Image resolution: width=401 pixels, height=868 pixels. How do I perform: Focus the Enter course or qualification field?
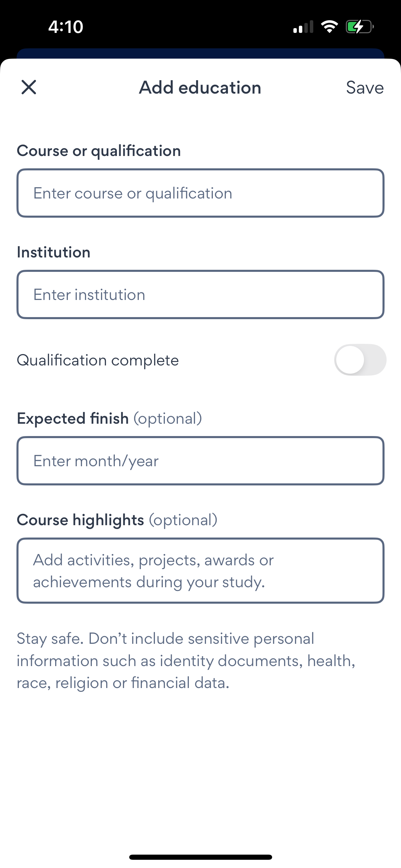tap(200, 193)
